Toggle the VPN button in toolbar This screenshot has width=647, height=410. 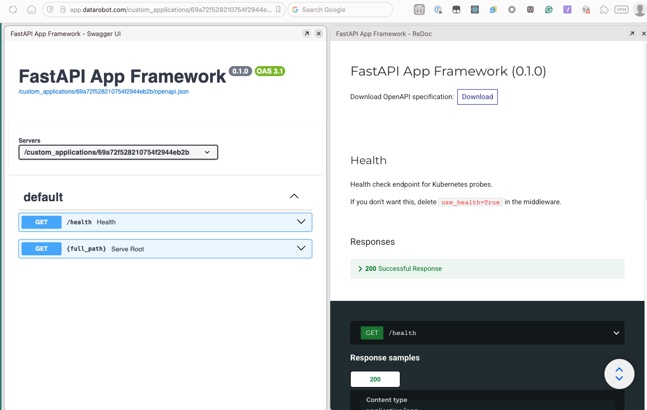pos(621,9)
